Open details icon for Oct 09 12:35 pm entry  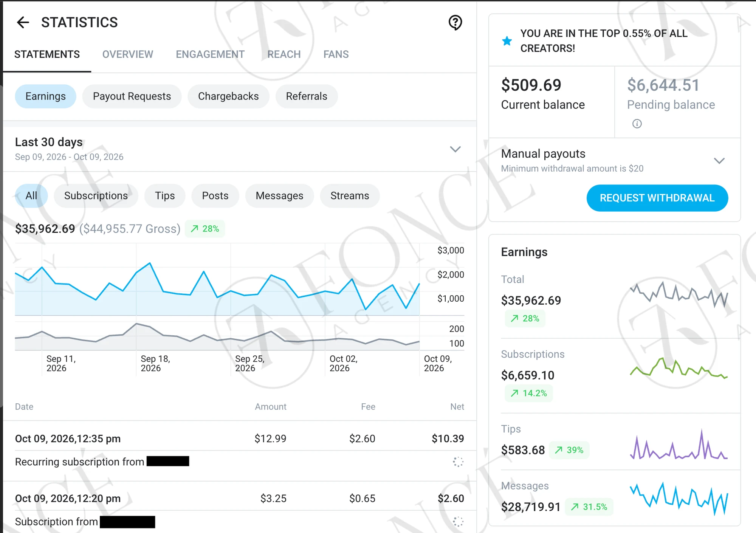coord(458,462)
